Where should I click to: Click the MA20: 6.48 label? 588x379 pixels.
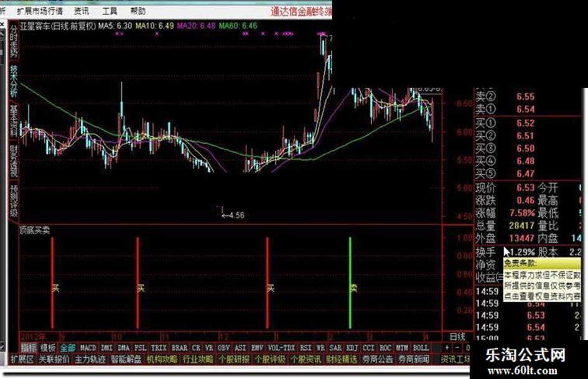(196, 26)
